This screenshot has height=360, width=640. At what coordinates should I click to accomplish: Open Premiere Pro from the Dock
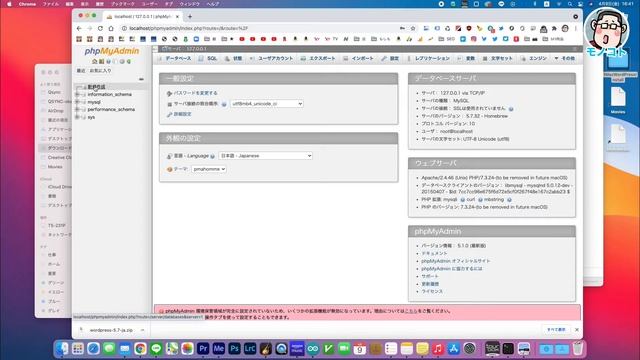[203, 349]
